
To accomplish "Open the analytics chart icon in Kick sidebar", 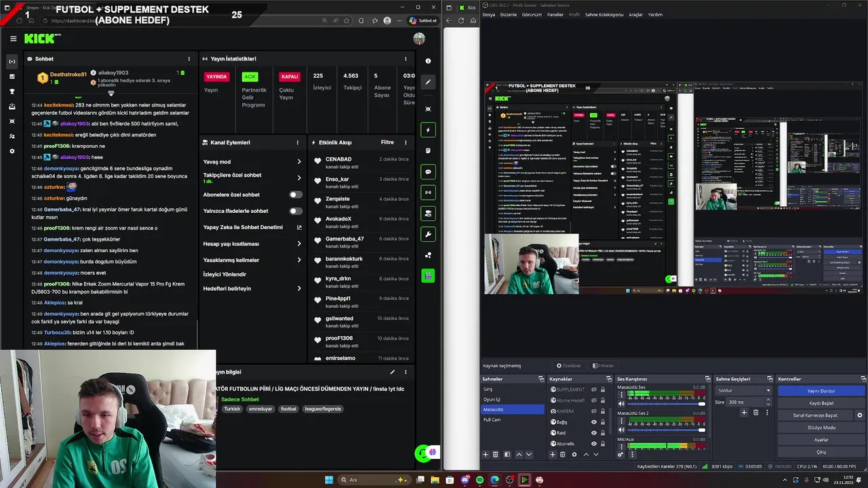I will click(x=12, y=77).
